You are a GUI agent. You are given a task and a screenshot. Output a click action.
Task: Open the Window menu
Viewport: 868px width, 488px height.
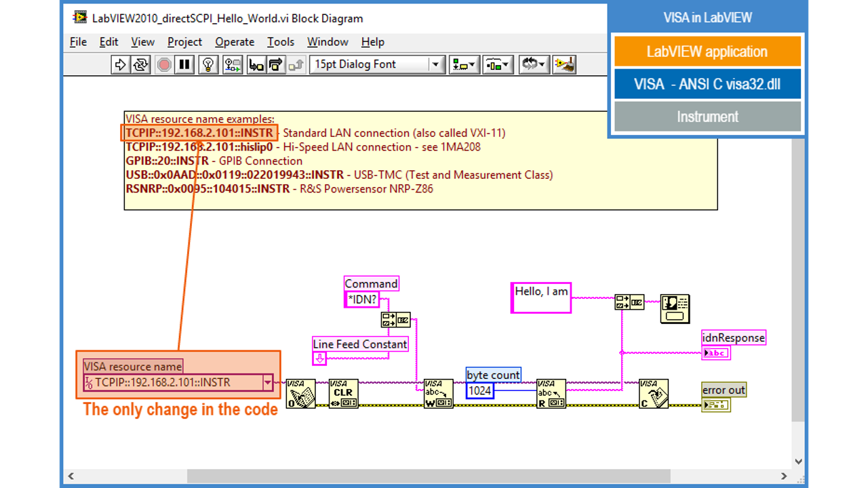[x=328, y=42]
